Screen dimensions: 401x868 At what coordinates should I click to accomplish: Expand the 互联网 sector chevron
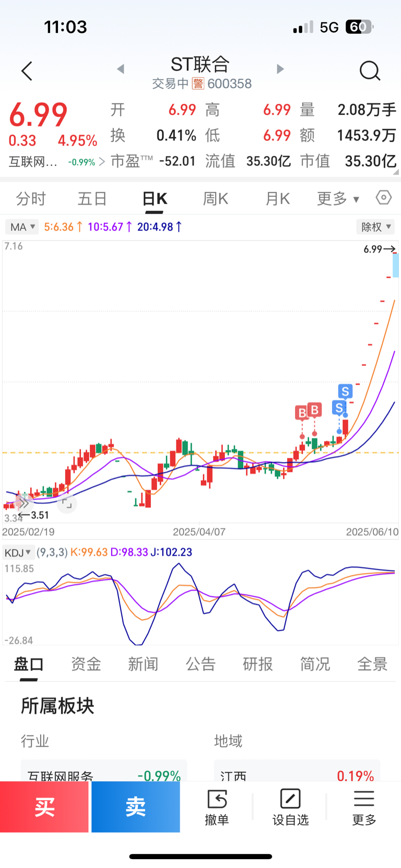101,162
